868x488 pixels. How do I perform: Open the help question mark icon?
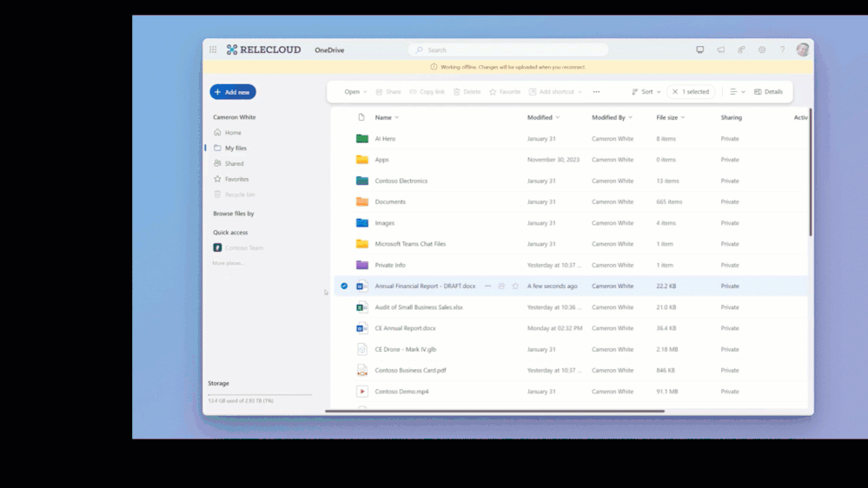(x=782, y=49)
